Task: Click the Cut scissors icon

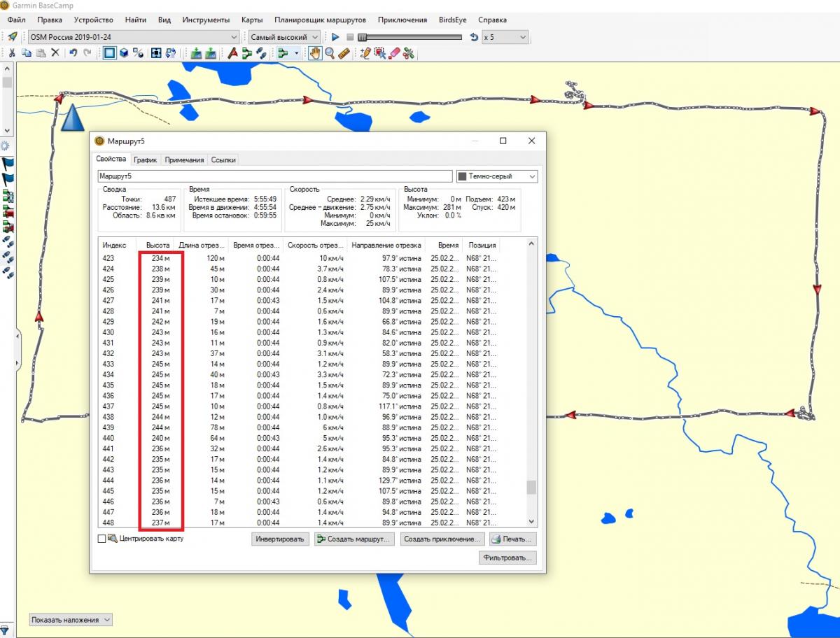Action: [12, 53]
